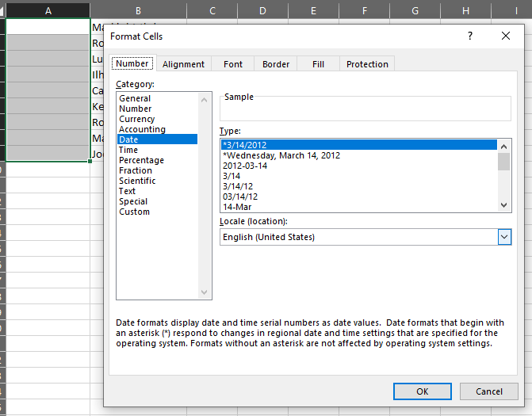Click the OK button
Screen dimensions: 532x416
click(x=422, y=391)
